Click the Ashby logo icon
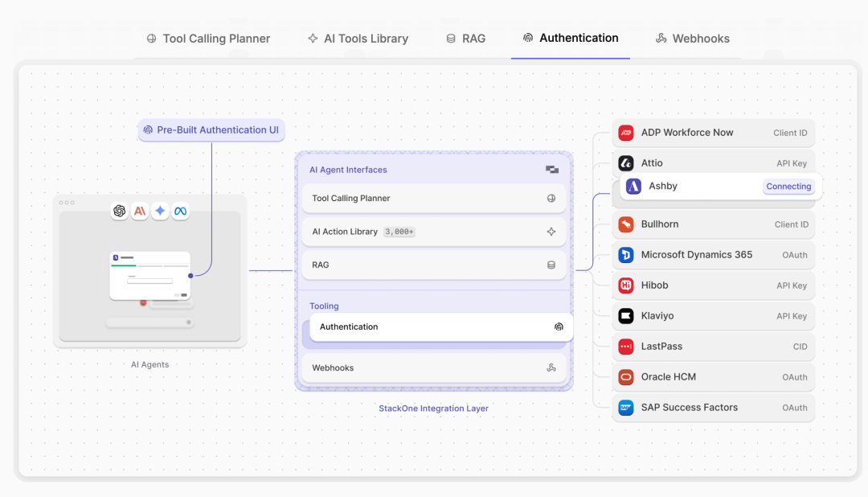The width and height of the screenshot is (868, 497). tap(634, 186)
